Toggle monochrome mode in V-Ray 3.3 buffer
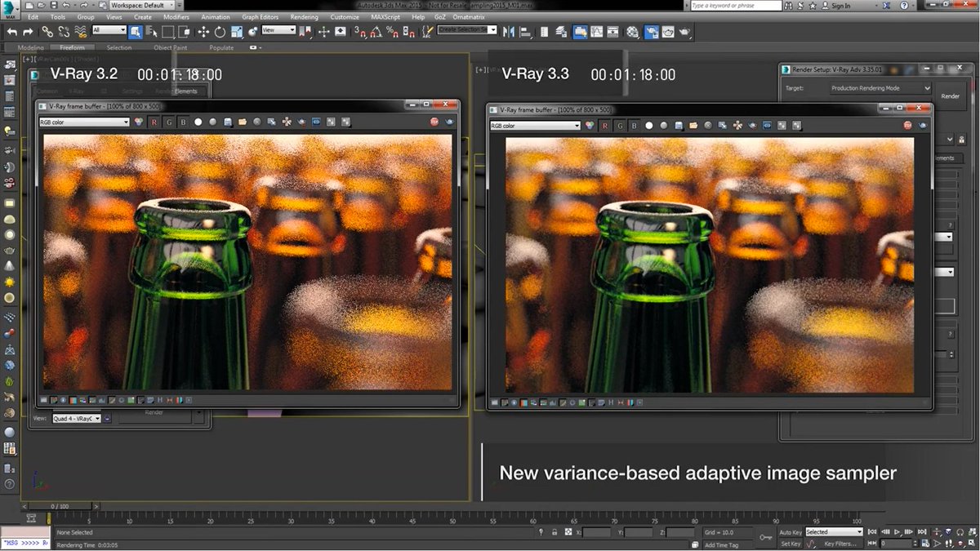This screenshot has width=980, height=551. click(x=664, y=126)
